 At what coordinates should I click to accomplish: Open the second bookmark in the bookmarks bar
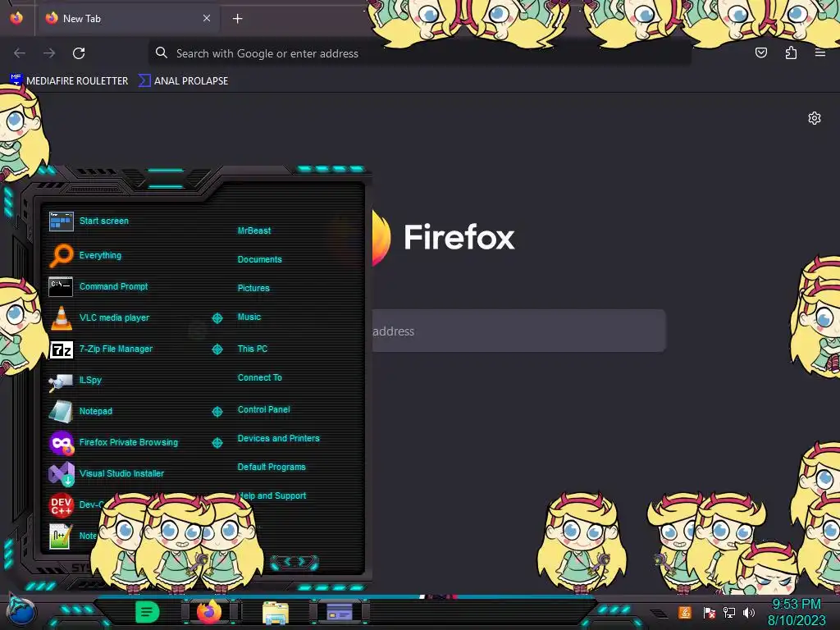pyautogui.click(x=183, y=81)
